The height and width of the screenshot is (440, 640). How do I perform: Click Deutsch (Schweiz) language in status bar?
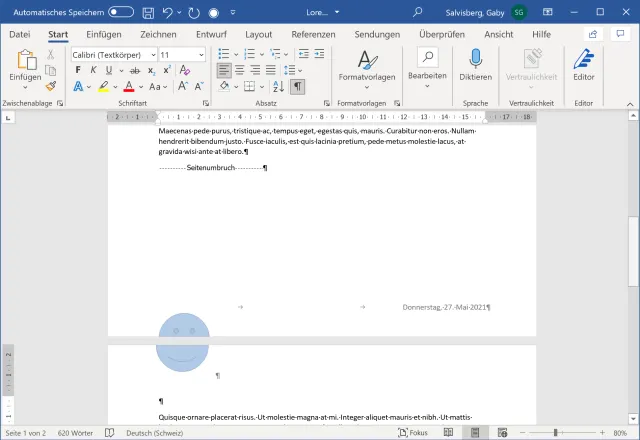(x=153, y=433)
